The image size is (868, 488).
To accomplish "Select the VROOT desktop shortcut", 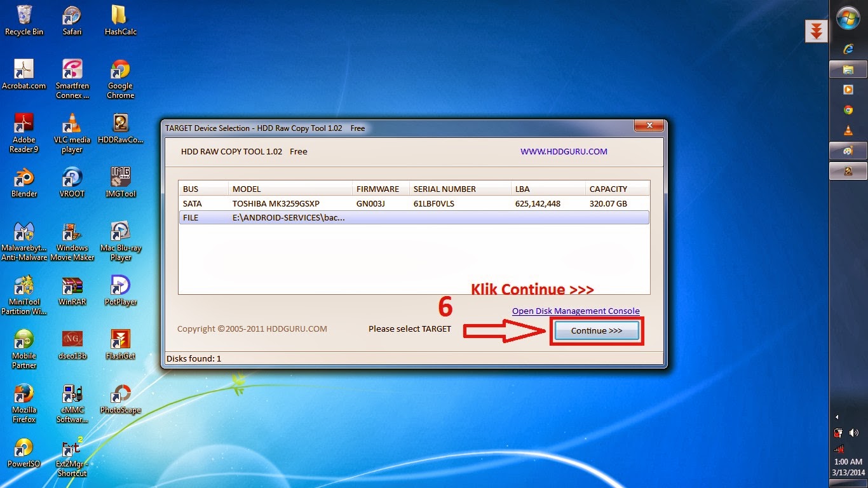I will coord(72,182).
